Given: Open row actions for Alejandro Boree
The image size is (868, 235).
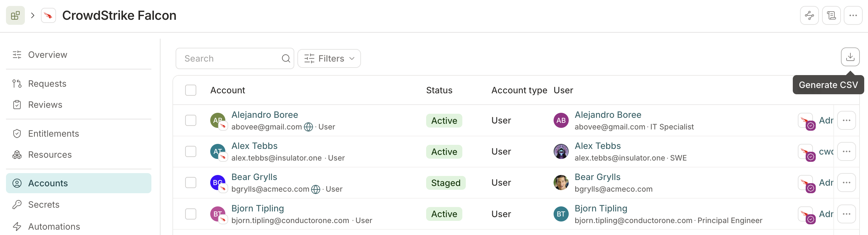Looking at the screenshot, I should point(846,120).
